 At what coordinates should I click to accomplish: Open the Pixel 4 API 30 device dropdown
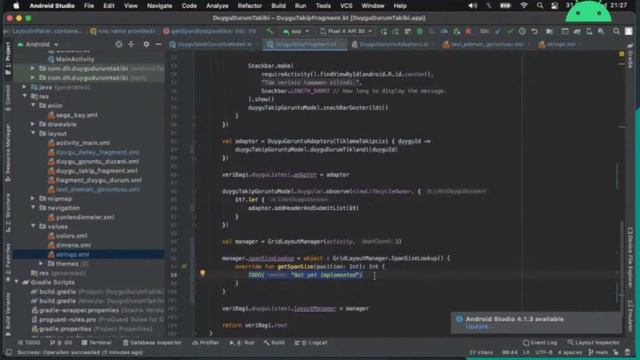click(347, 31)
